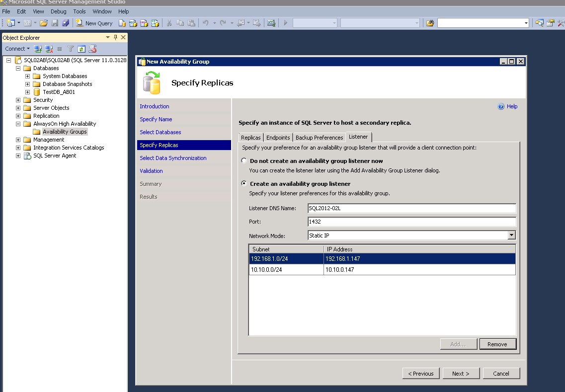Go to Select Data Synchronization step

[173, 158]
